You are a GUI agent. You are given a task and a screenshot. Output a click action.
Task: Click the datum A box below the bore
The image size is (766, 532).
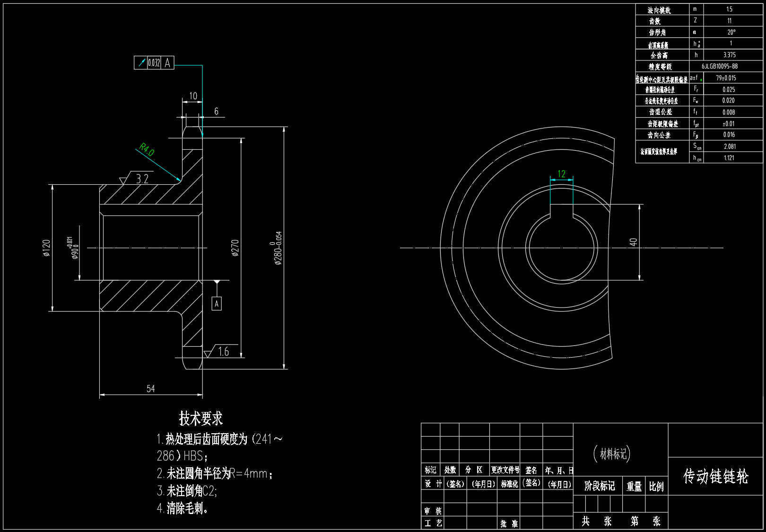(217, 304)
